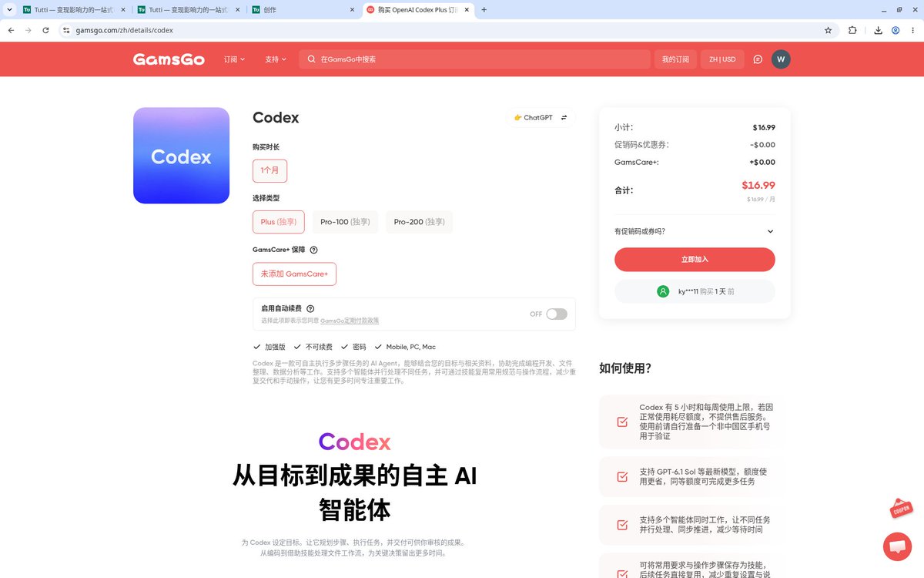
Task: Bookmark this page with star icon
Action: [x=828, y=30]
